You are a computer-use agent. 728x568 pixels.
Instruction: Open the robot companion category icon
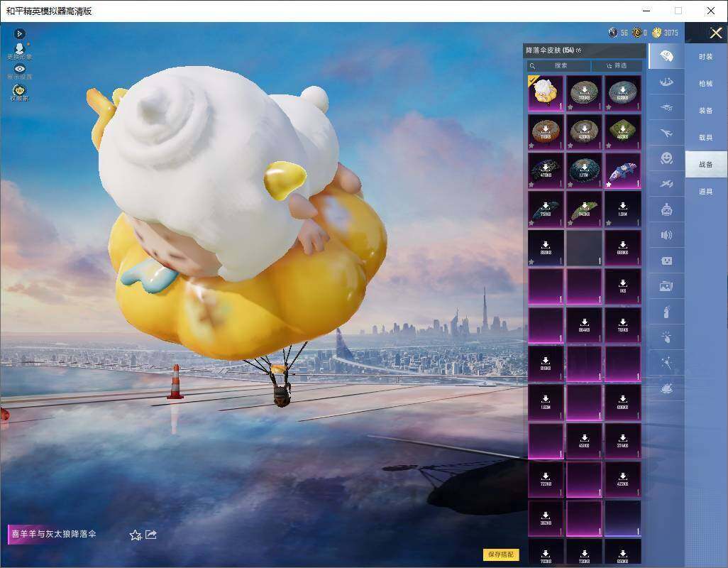(x=666, y=210)
